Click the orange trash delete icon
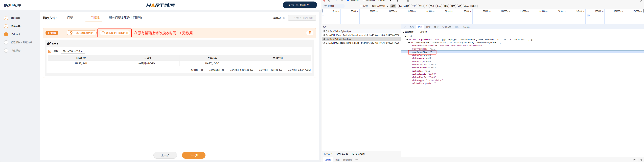644x162 pixels. [310, 33]
